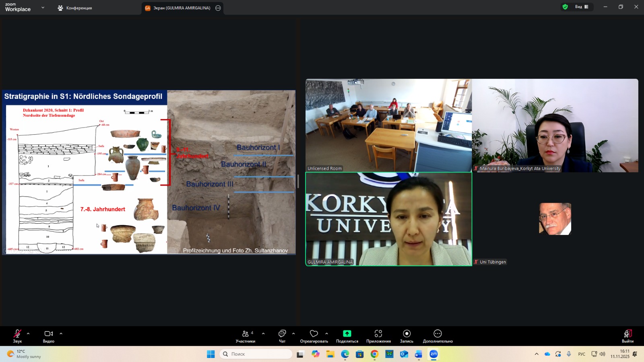Toggle camera with the Видео button

click(x=49, y=335)
